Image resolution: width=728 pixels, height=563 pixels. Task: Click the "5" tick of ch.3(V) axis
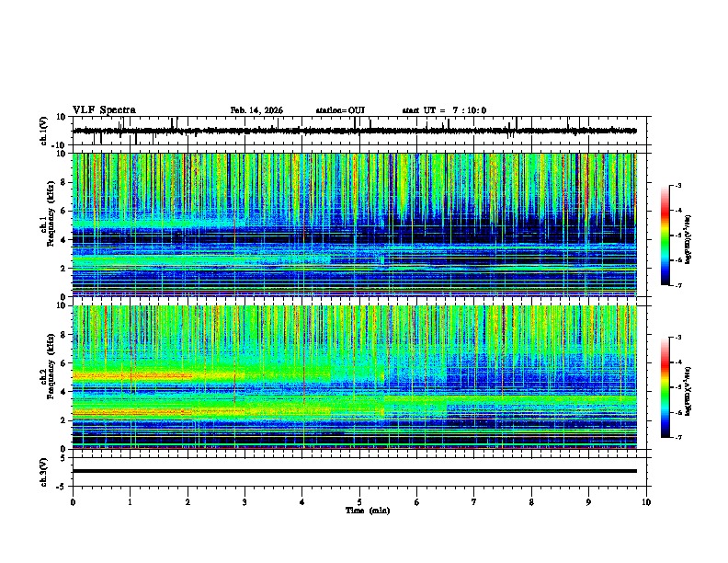tap(63, 458)
